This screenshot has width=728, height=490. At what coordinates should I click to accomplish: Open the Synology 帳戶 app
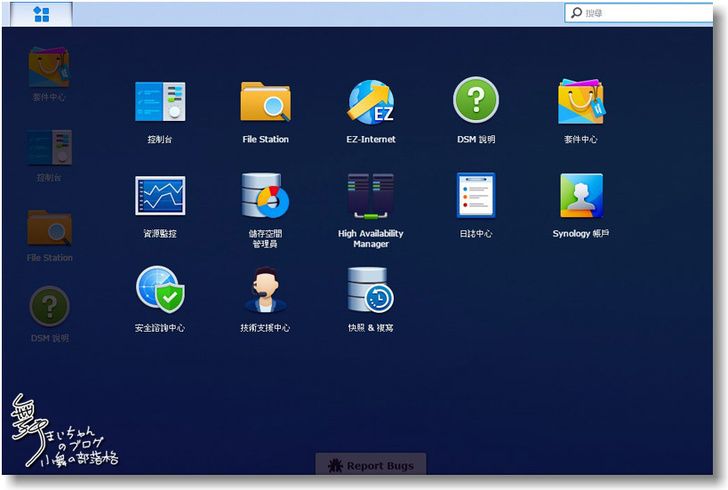pos(580,196)
